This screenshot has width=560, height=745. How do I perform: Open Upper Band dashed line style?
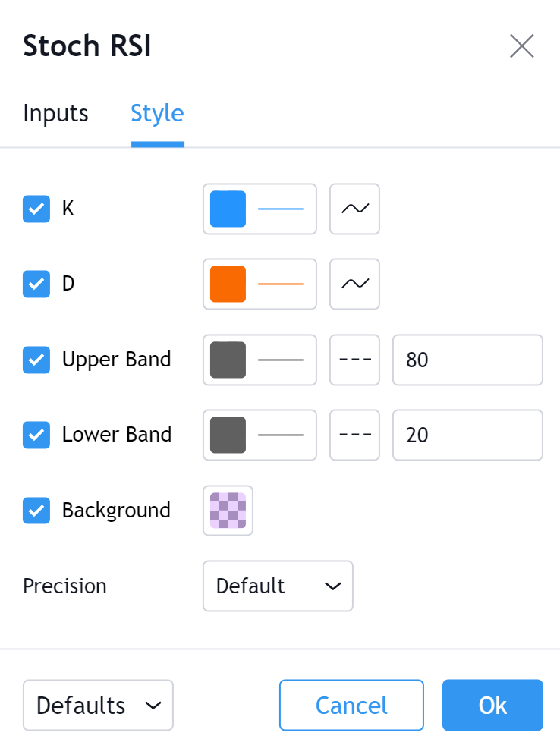pyautogui.click(x=354, y=360)
